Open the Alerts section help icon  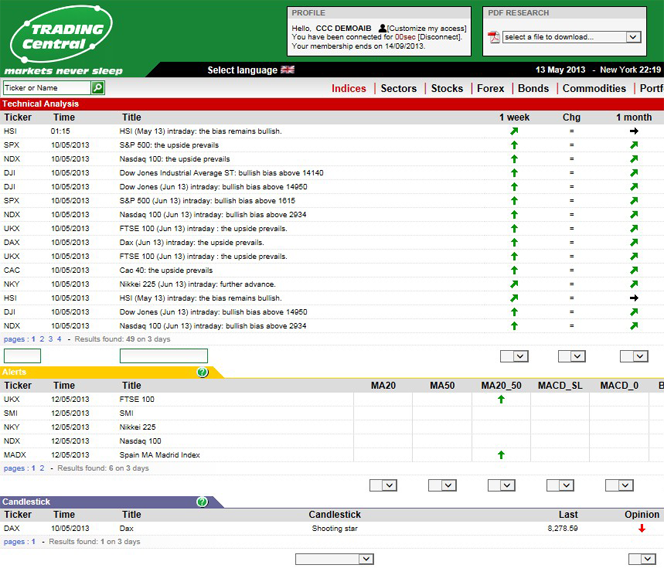[202, 372]
